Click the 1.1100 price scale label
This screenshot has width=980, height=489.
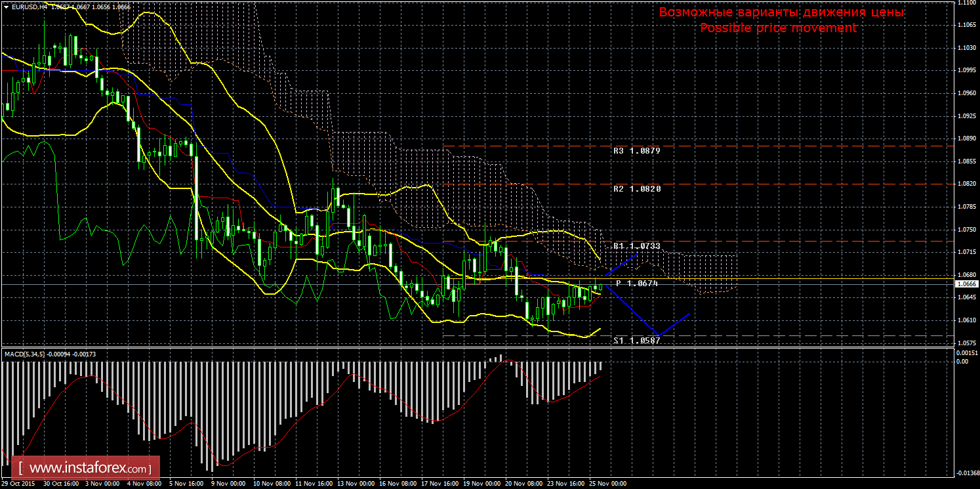pos(965,3)
